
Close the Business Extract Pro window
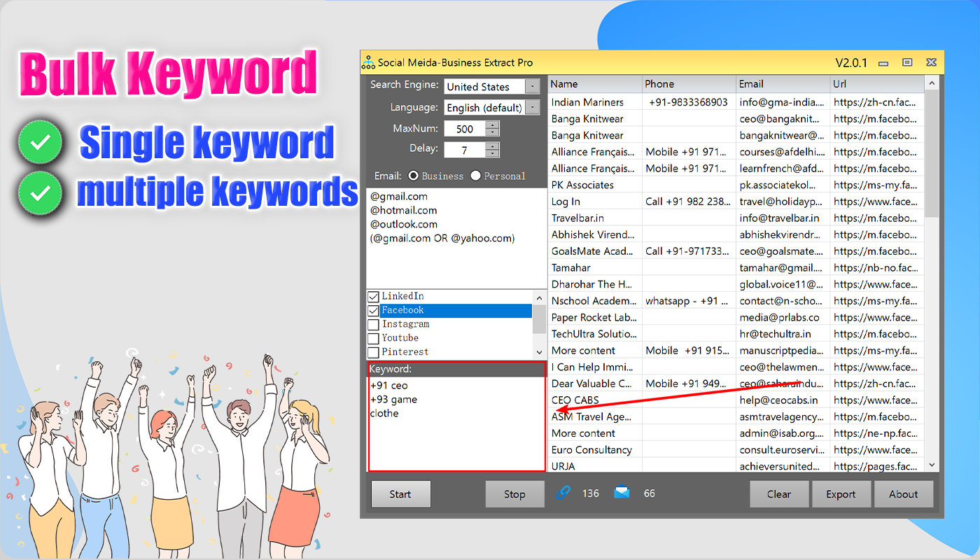tap(931, 62)
